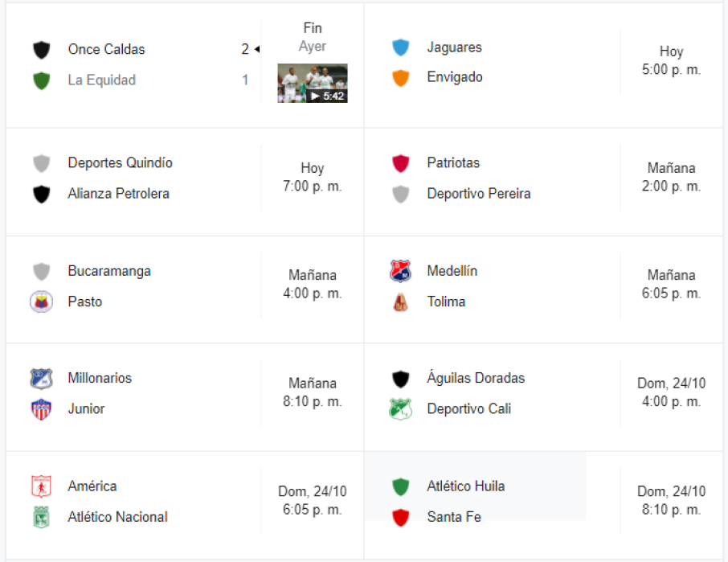Image resolution: width=728 pixels, height=562 pixels.
Task: Click the Once Caldas final score of 2
Action: 245,49
